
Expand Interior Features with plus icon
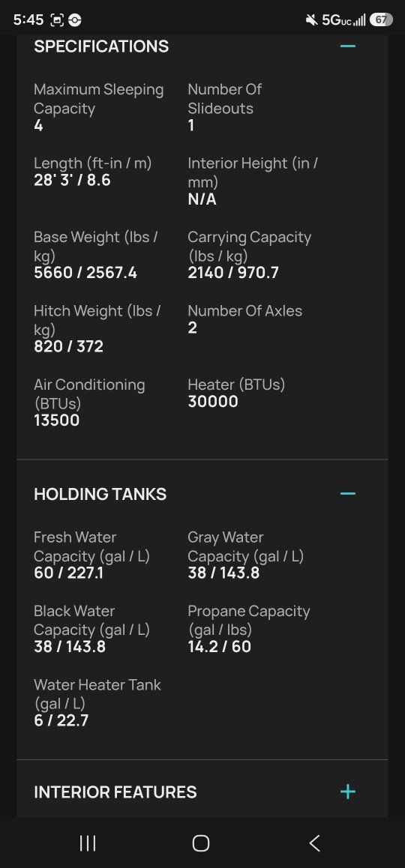pyautogui.click(x=347, y=792)
